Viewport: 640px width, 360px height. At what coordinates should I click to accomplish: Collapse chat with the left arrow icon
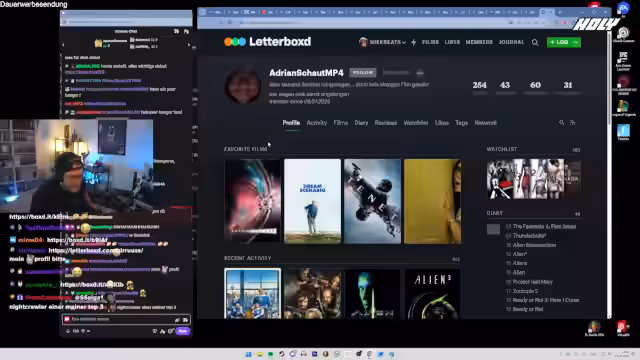point(63,44)
